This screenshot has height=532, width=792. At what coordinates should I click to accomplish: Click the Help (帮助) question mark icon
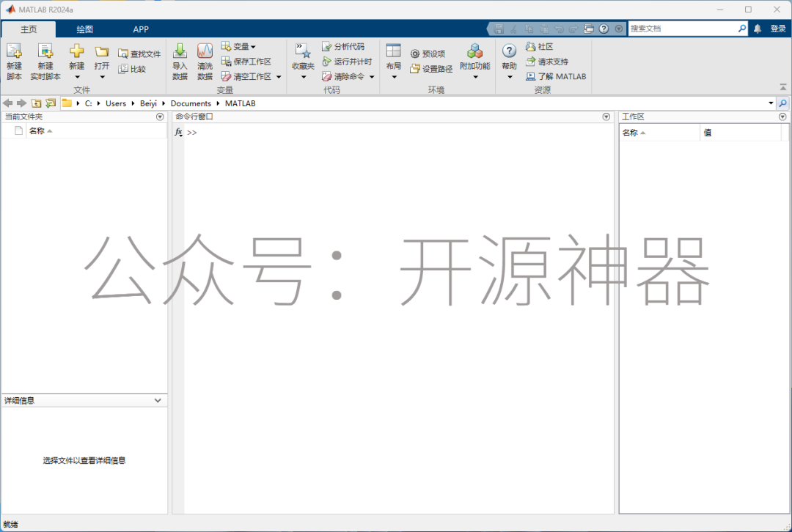pos(509,51)
